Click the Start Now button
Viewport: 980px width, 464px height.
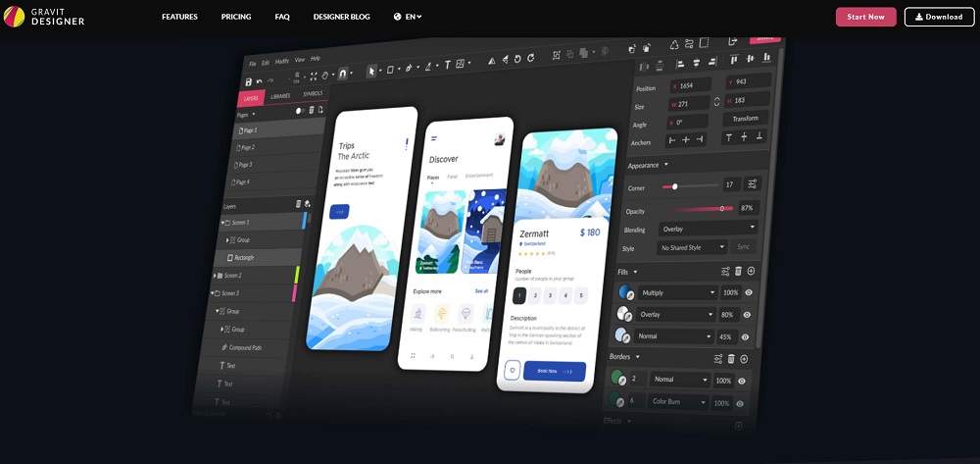[865, 17]
